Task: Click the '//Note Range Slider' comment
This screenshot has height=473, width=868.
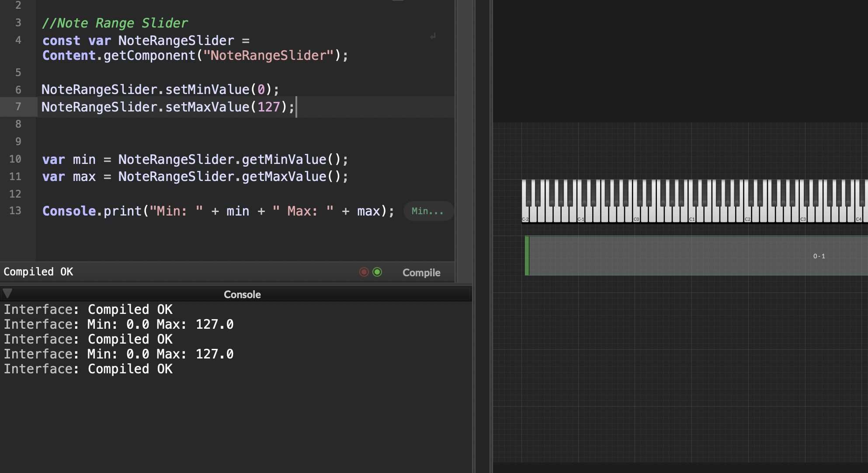Action: 115,23
